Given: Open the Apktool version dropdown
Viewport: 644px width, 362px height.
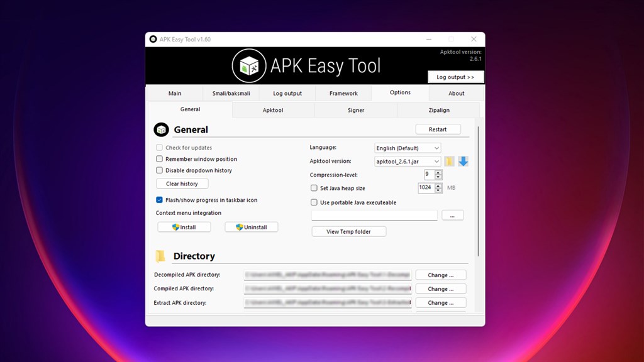Looking at the screenshot, I should click(408, 162).
